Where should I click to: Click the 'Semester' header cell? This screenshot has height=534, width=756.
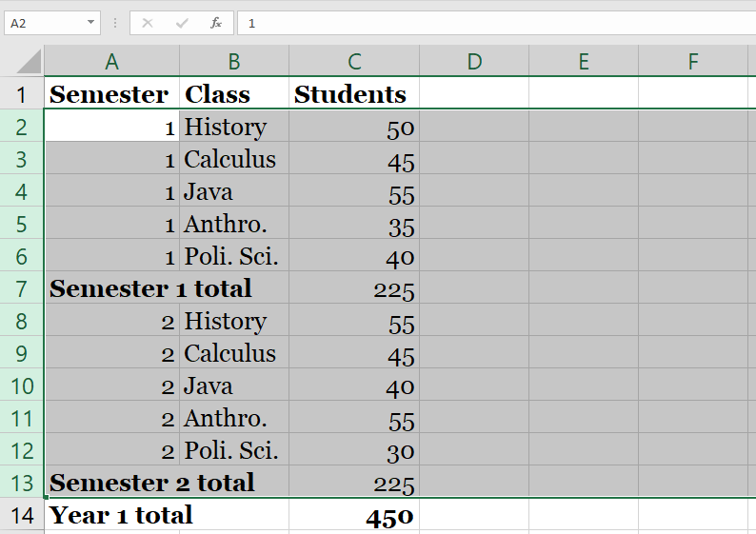click(x=111, y=93)
